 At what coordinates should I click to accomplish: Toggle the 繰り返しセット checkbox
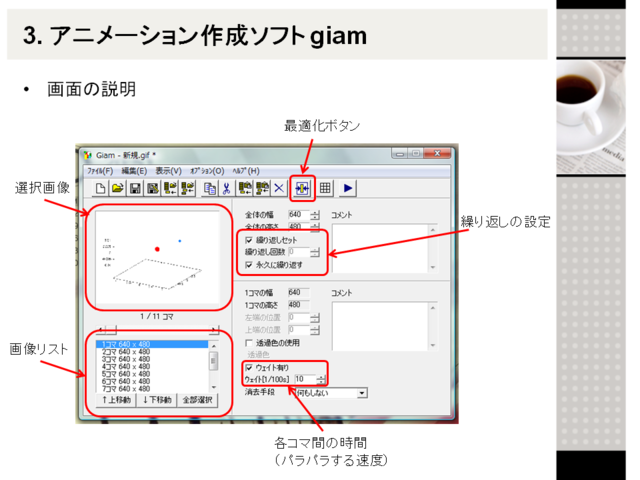pyautogui.click(x=249, y=241)
